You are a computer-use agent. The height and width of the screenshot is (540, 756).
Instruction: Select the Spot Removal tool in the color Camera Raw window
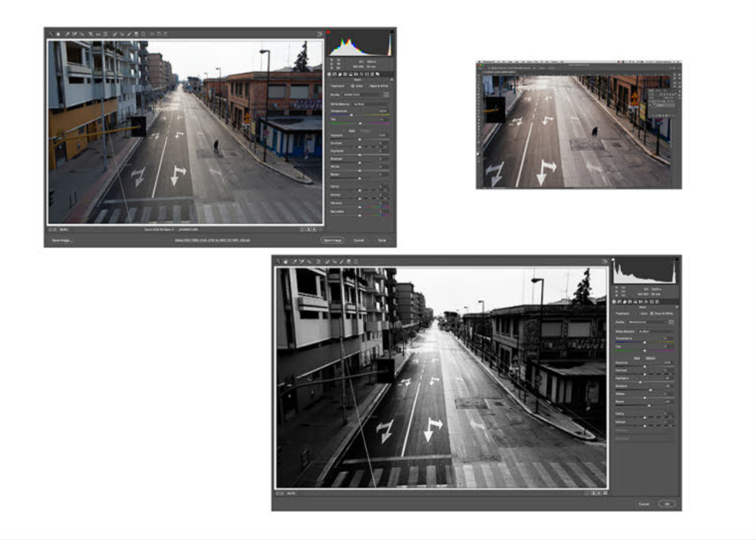click(x=114, y=34)
